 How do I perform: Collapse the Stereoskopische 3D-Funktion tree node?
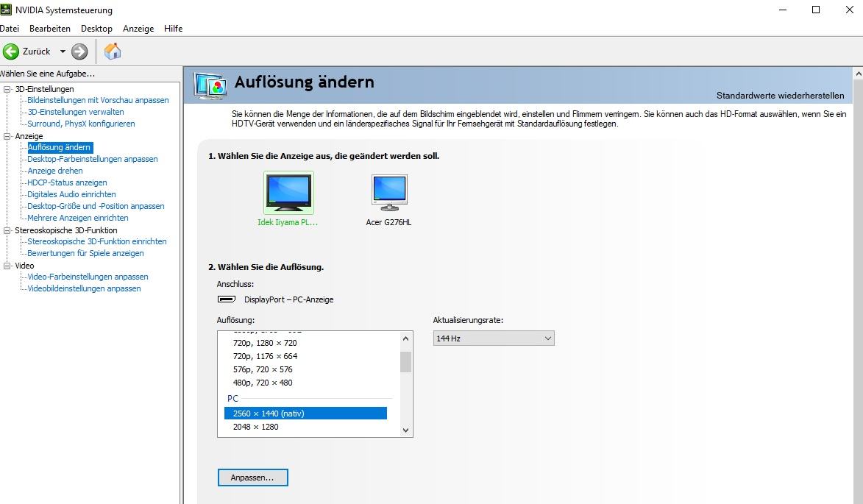tap(7, 230)
